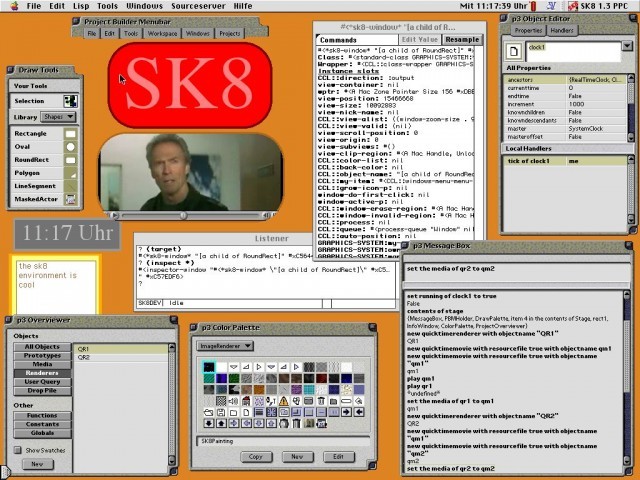
Task: Open the ImageRenderer dropdown in Color Palette
Action: (225, 346)
